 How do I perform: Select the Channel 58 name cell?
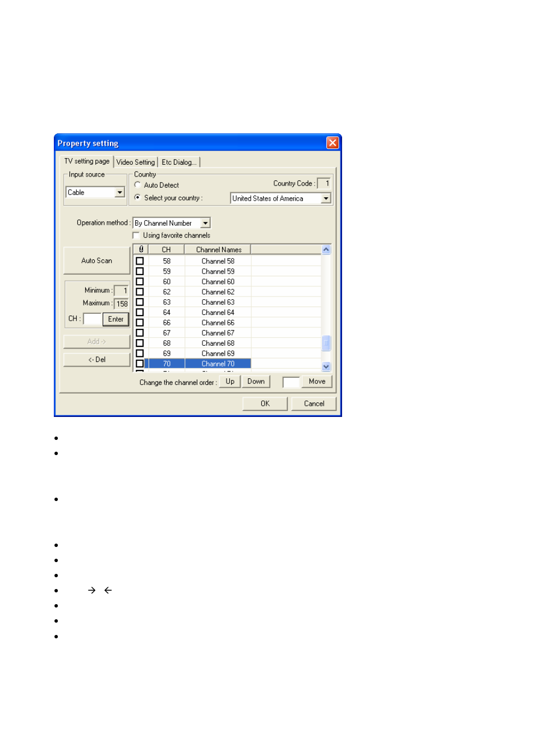click(218, 261)
